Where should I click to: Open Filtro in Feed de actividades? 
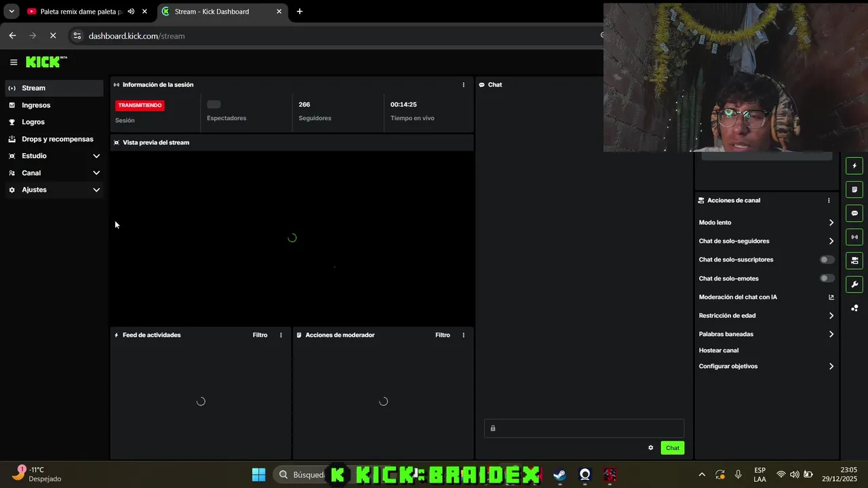click(260, 335)
